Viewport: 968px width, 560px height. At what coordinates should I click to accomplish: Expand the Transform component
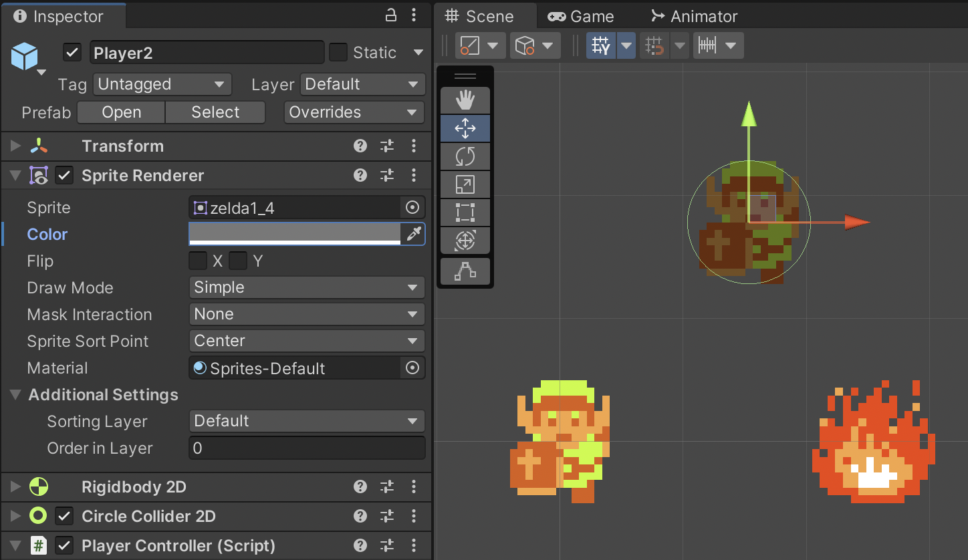pyautogui.click(x=15, y=146)
